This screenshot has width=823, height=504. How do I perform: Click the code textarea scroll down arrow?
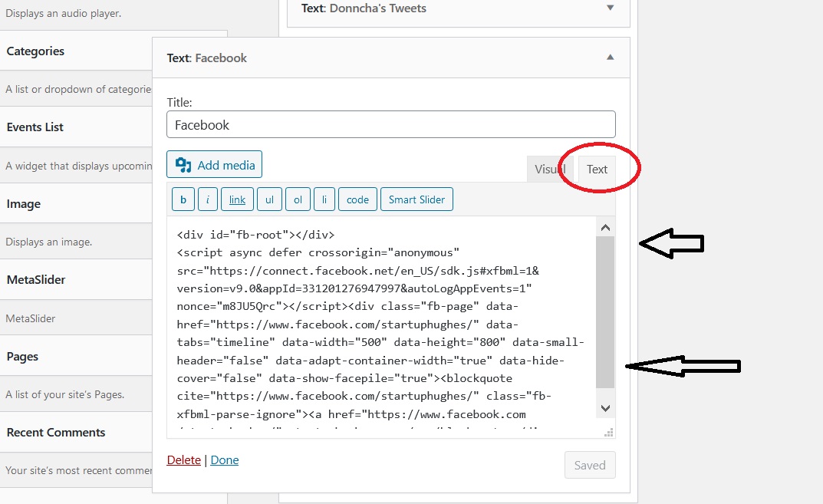[605, 408]
